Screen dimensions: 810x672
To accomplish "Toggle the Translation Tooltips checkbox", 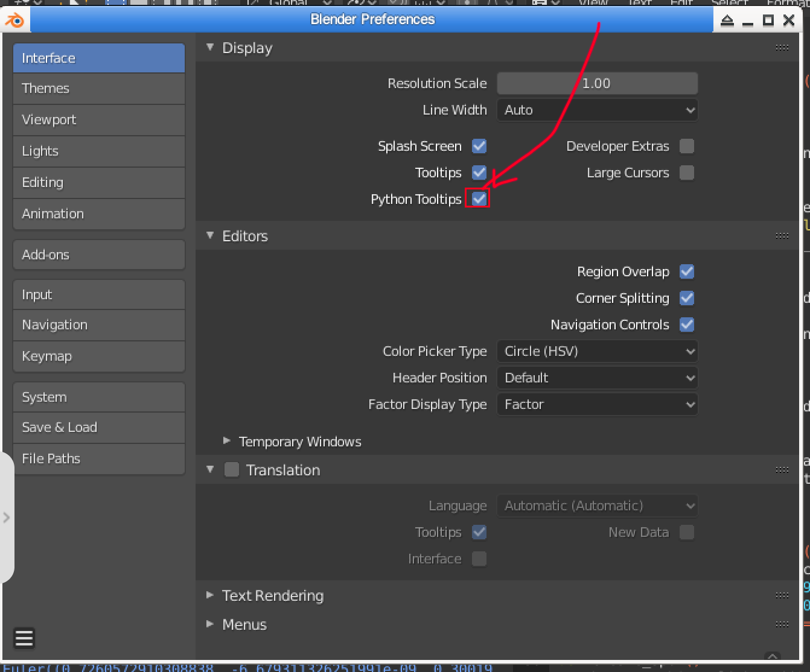I will coord(479,532).
